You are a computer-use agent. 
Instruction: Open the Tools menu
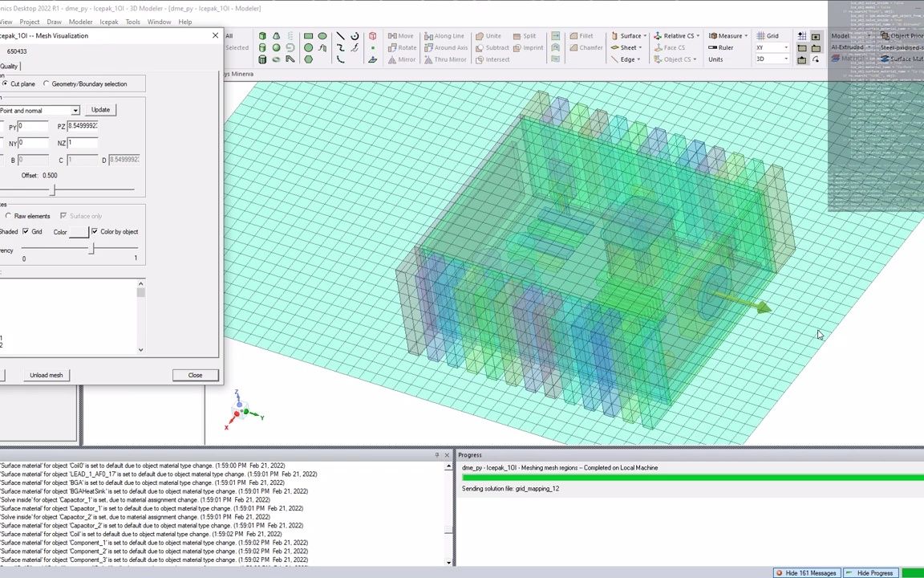(x=132, y=22)
